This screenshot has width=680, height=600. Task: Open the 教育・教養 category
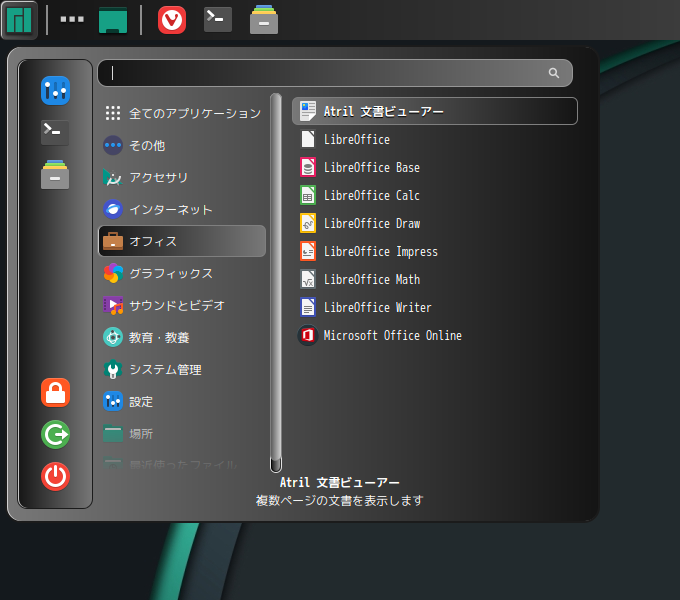182,337
